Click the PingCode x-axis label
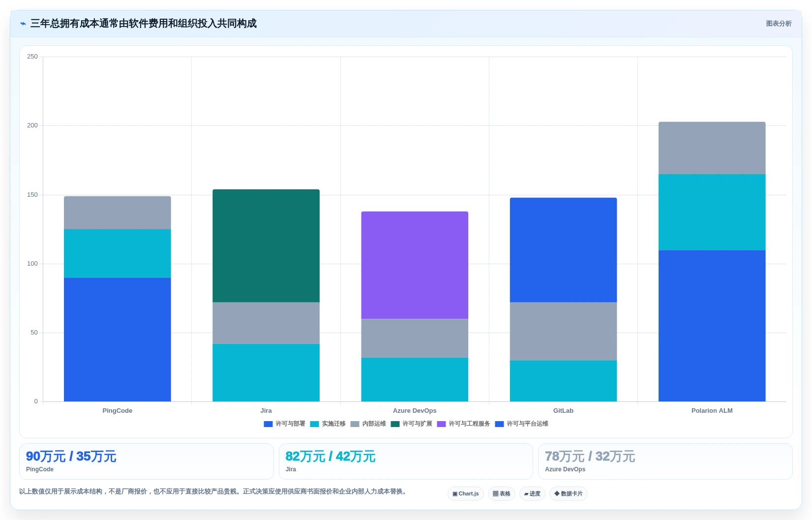Screen dimensions: 812x520 click(x=118, y=411)
